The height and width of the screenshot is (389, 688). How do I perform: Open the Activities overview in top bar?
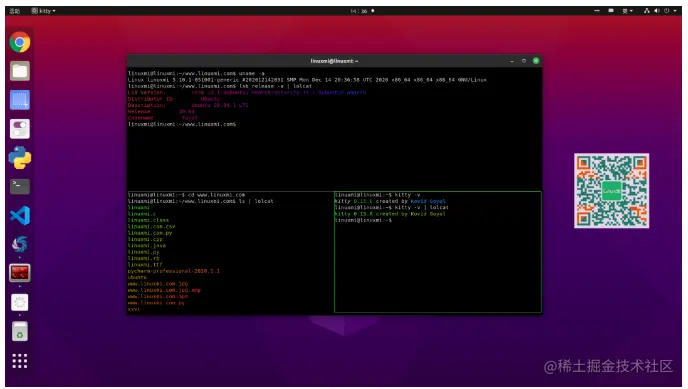point(15,11)
